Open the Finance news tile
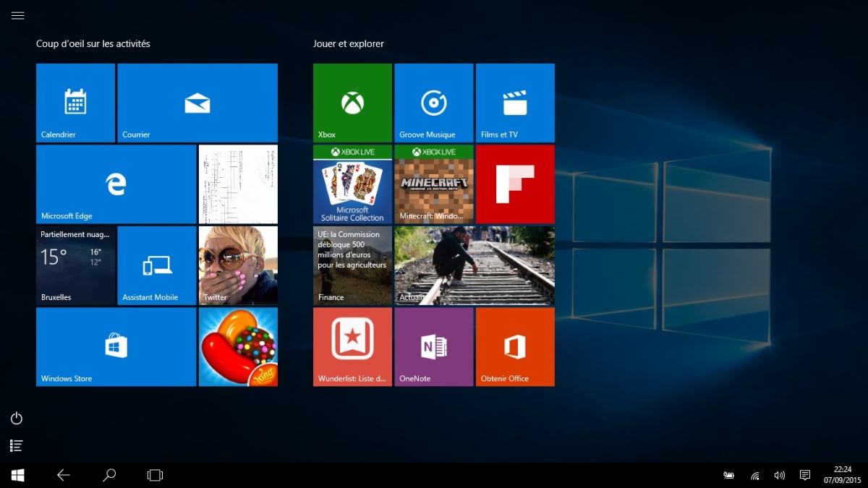 (x=352, y=265)
